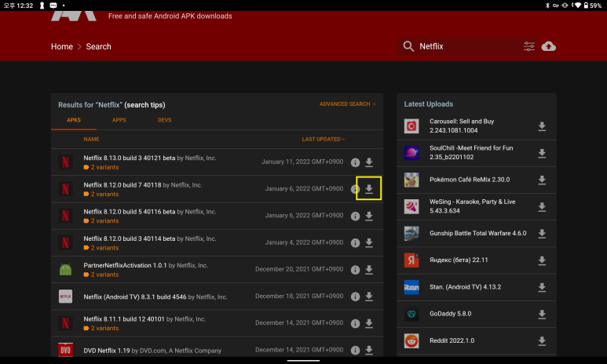The image size is (607, 364).
Task: Download Netflix 8.11.1 build 12 APK
Action: (369, 323)
